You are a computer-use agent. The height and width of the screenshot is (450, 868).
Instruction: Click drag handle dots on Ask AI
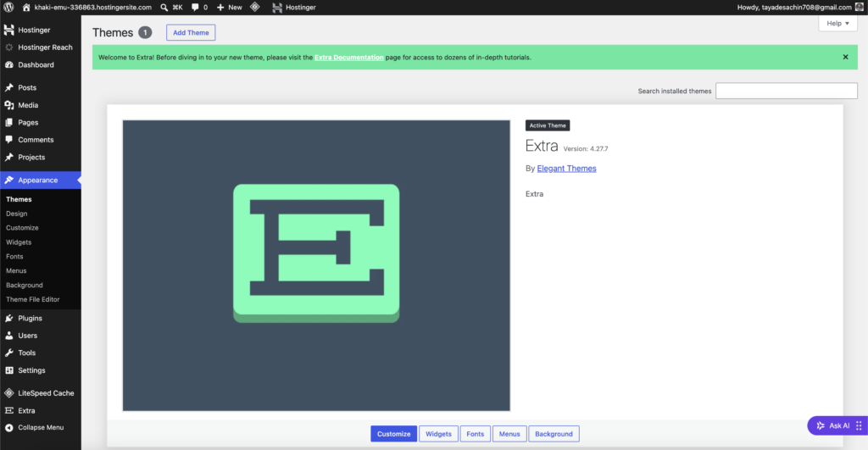tap(859, 425)
